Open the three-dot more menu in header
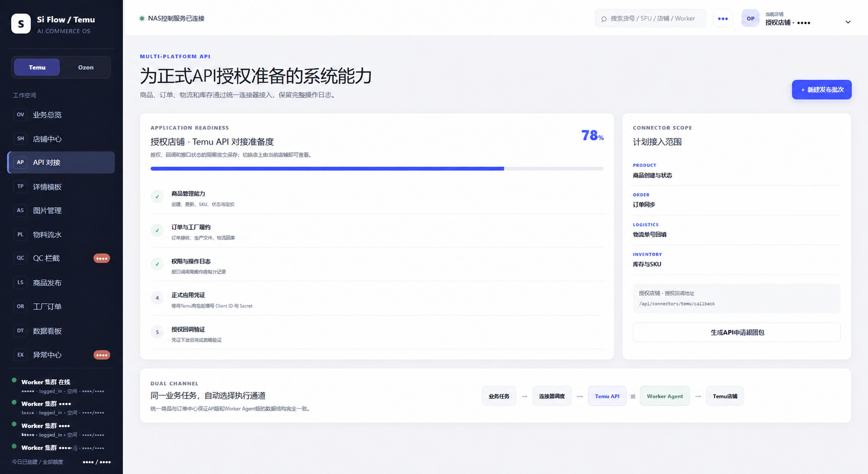Screen dimensions: 868x474 pyautogui.click(x=723, y=18)
